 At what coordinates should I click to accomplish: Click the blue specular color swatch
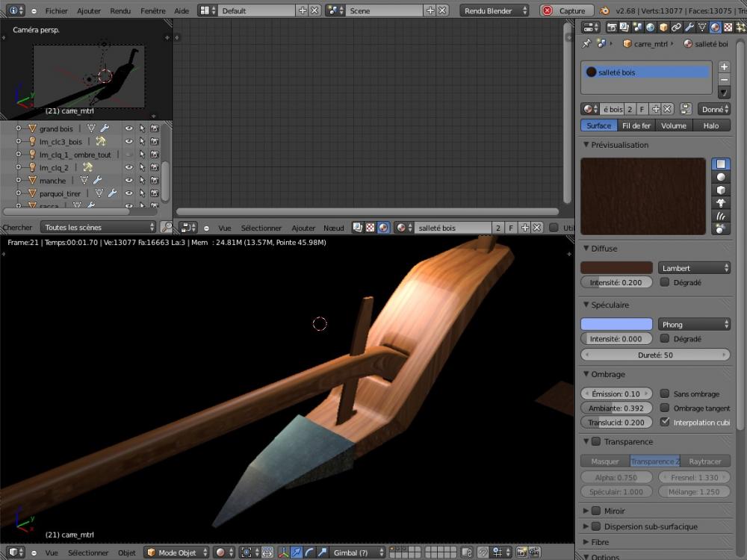tap(616, 324)
